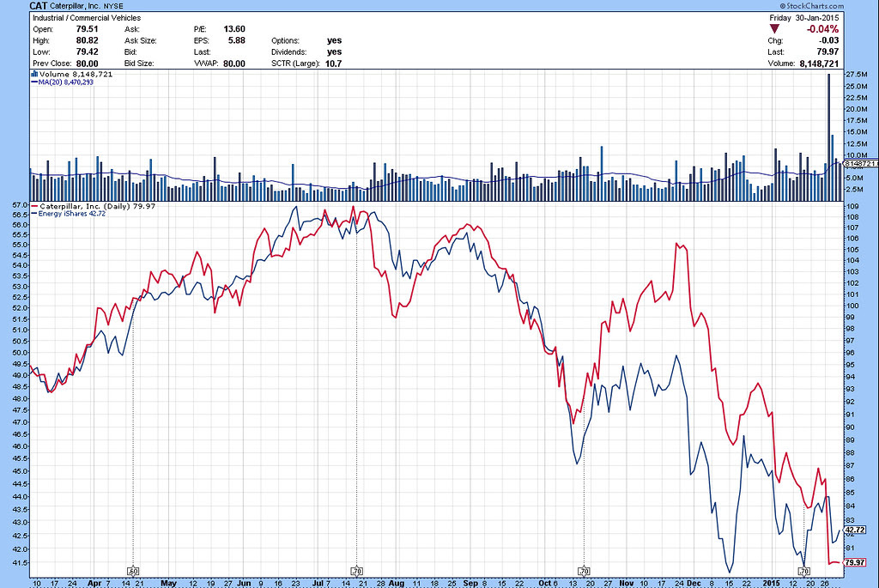Click the 42.72 Energy iShares price tag

click(x=856, y=530)
